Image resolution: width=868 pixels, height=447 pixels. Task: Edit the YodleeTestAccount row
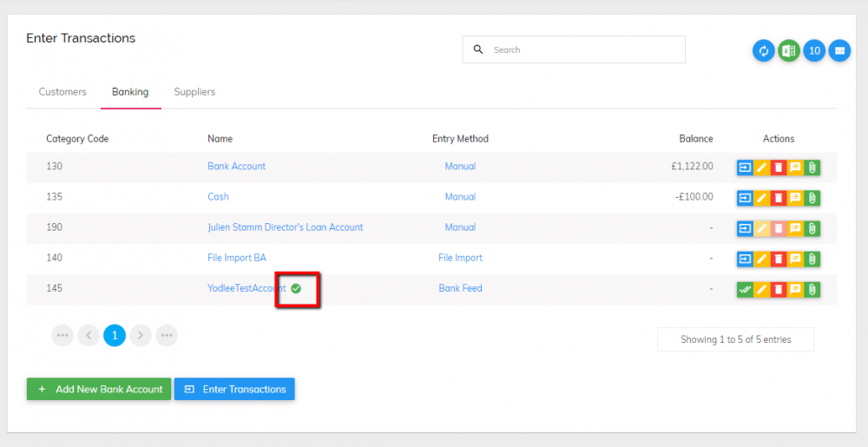point(762,289)
